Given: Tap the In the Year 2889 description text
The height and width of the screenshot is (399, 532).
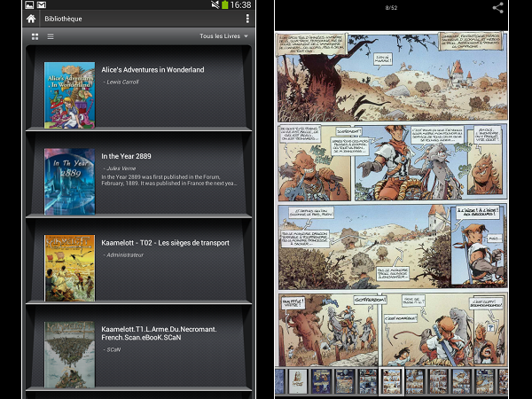Looking at the screenshot, I should [169, 180].
